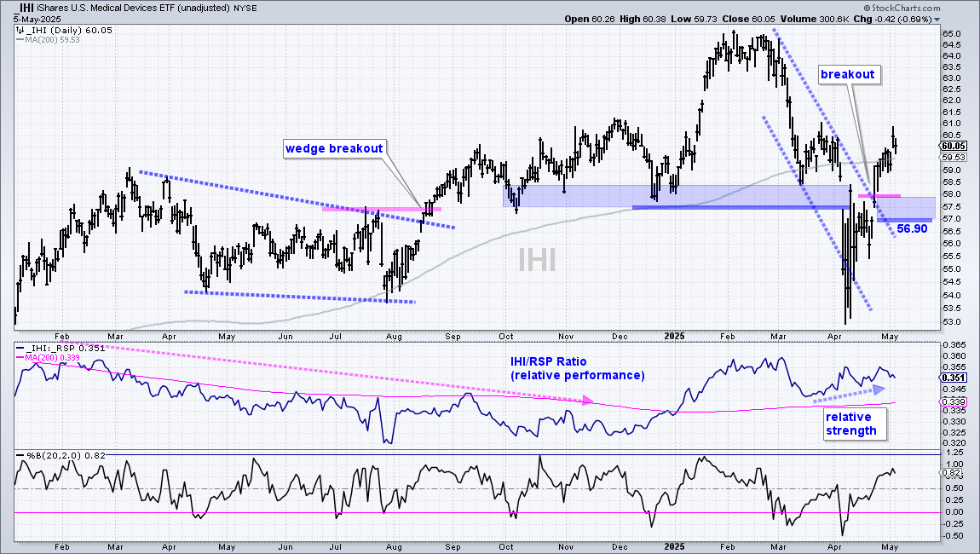Viewport: 980px width, 554px height.
Task: Click the 'breakout' annotation box
Action: coord(848,74)
